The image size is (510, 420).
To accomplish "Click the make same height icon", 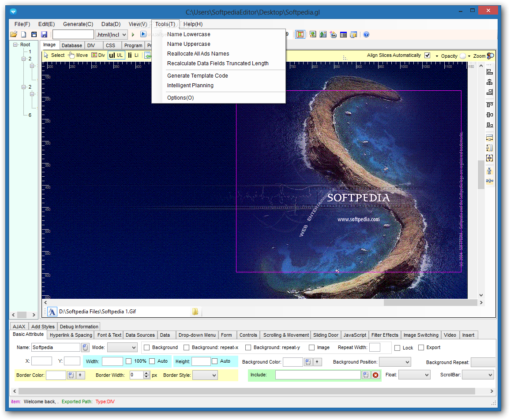I will (490, 148).
